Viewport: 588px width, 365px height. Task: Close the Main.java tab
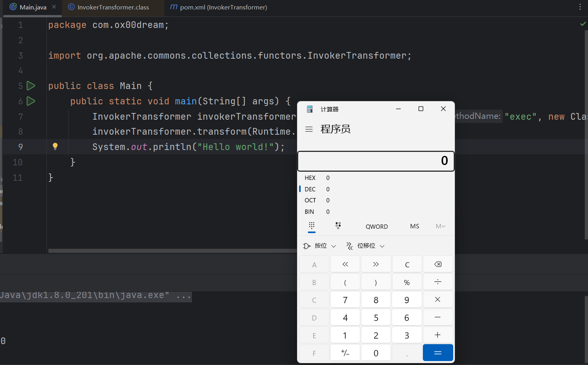click(x=54, y=7)
